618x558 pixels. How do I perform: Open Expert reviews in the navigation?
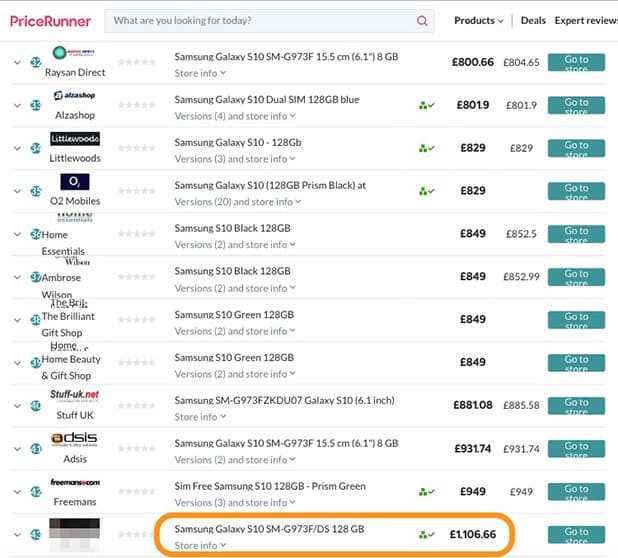tap(586, 20)
